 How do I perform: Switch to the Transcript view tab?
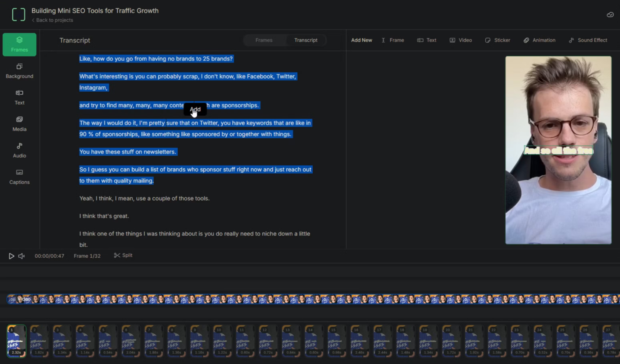coord(306,40)
